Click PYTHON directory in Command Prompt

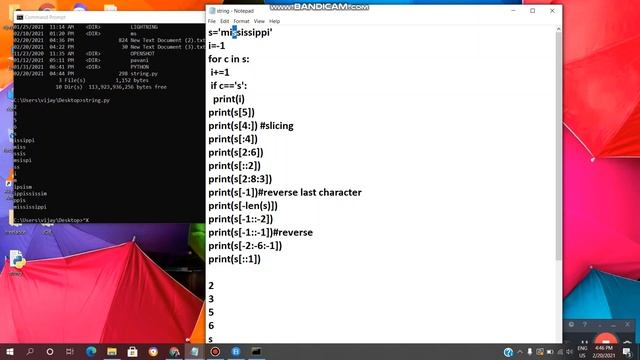pos(140,67)
